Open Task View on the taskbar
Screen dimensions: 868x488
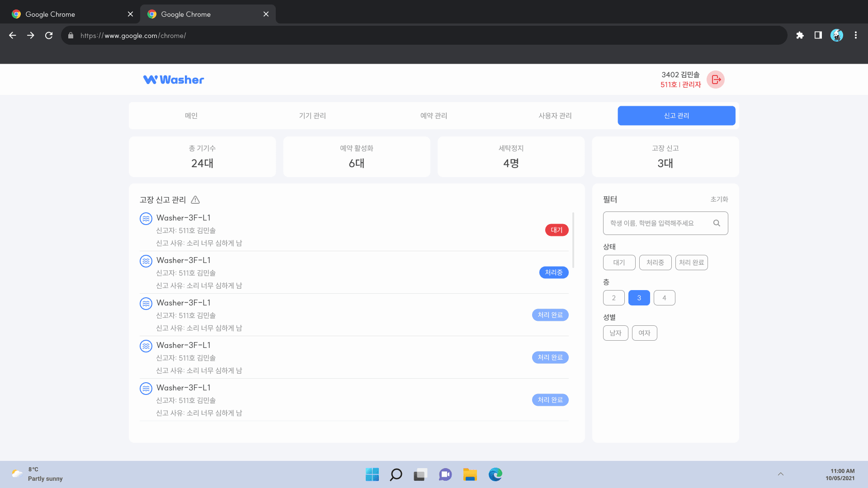420,474
